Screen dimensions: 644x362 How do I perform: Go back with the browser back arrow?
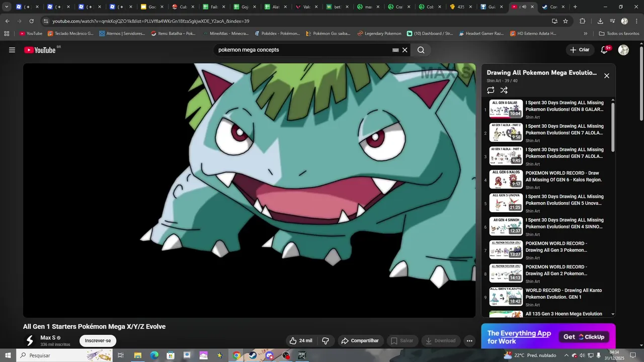pyautogui.click(x=7, y=21)
